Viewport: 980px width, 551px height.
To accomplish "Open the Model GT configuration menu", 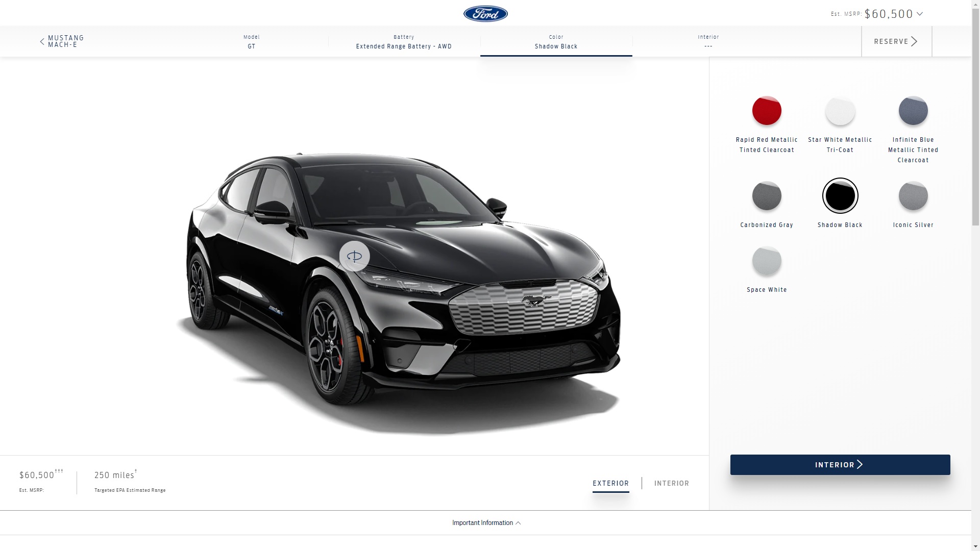I will (251, 41).
